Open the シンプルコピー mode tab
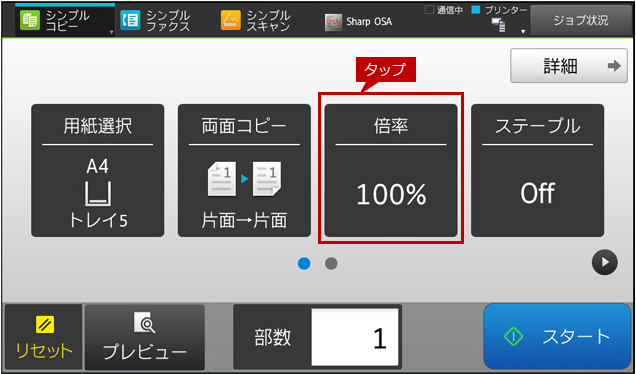The image size is (636, 374). [65, 21]
